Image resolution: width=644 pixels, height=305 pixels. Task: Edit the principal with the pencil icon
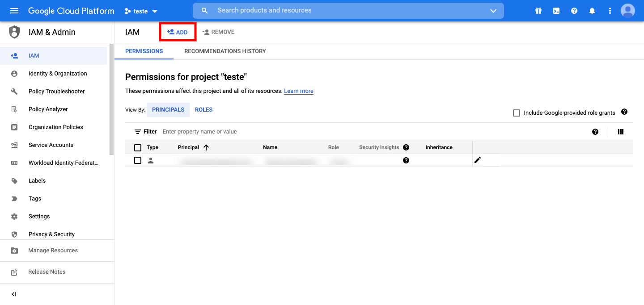[478, 160]
